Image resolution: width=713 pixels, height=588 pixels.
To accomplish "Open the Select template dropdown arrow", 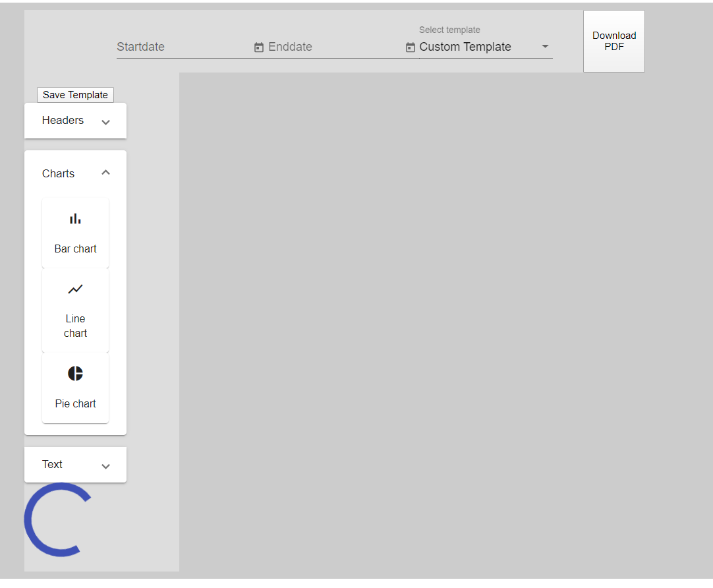I will tap(544, 47).
